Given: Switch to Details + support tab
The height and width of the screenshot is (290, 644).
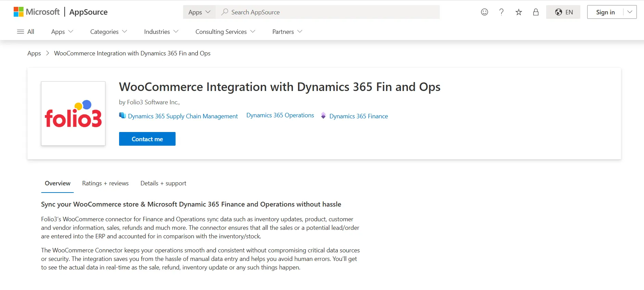Looking at the screenshot, I should (x=163, y=183).
